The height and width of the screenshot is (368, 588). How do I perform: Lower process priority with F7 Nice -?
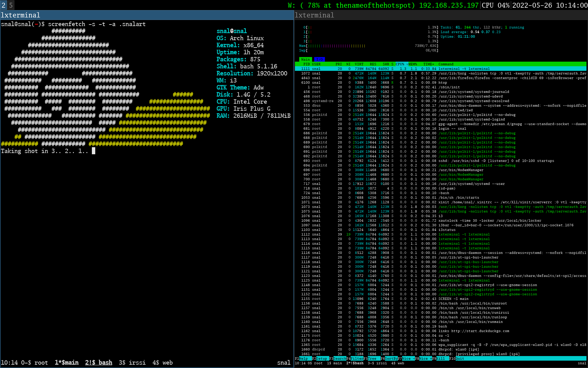click(x=406, y=358)
